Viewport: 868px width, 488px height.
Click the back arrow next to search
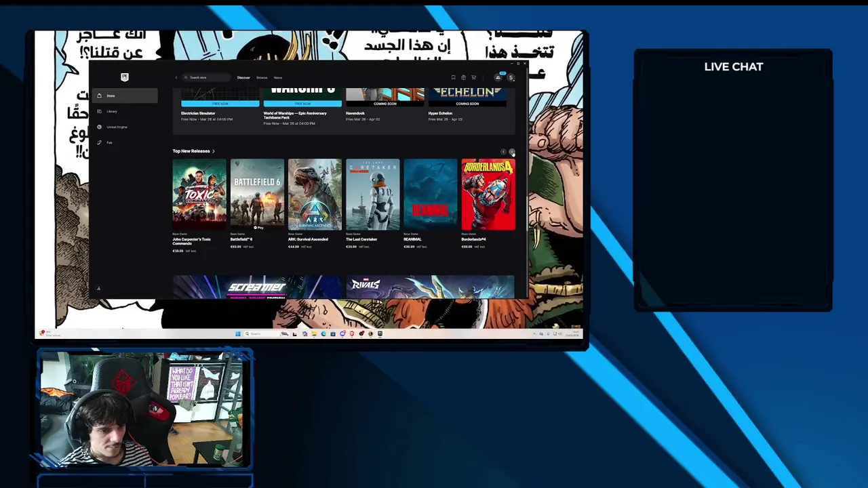(176, 77)
